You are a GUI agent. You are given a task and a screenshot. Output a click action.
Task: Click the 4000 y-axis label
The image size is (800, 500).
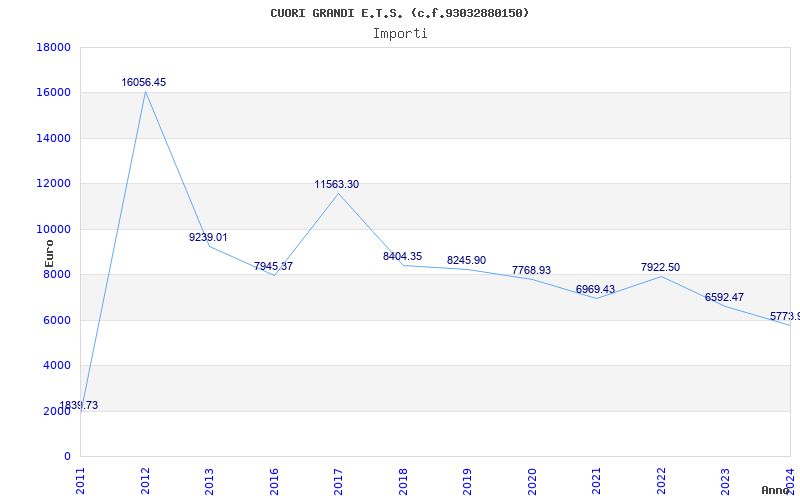(57, 366)
